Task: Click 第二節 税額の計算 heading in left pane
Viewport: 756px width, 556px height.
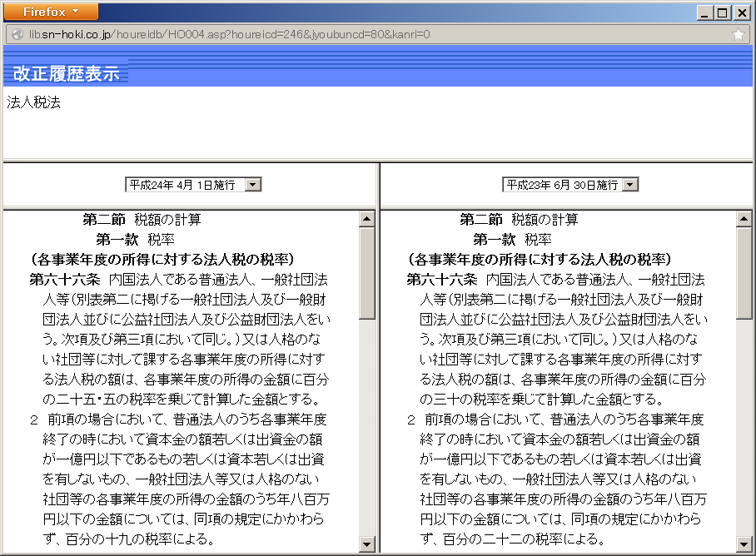Action: coord(142,220)
